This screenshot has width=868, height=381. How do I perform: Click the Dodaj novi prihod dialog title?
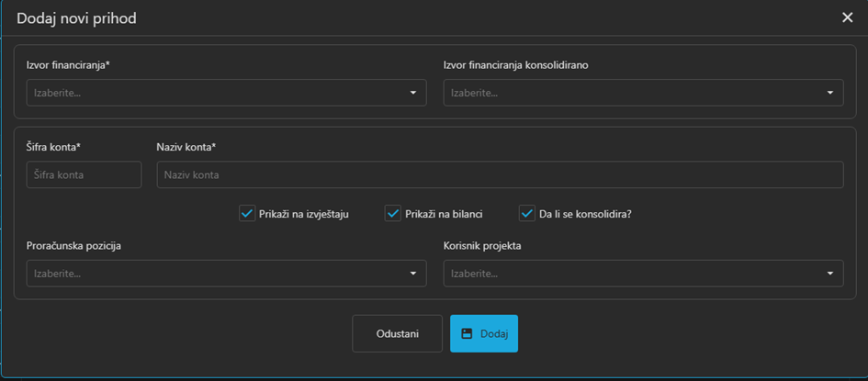[76, 18]
